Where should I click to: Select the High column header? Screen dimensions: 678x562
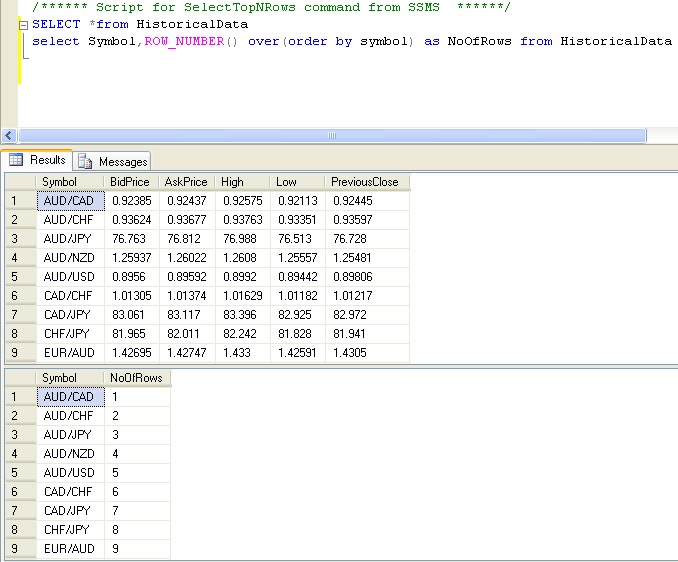[242, 182]
